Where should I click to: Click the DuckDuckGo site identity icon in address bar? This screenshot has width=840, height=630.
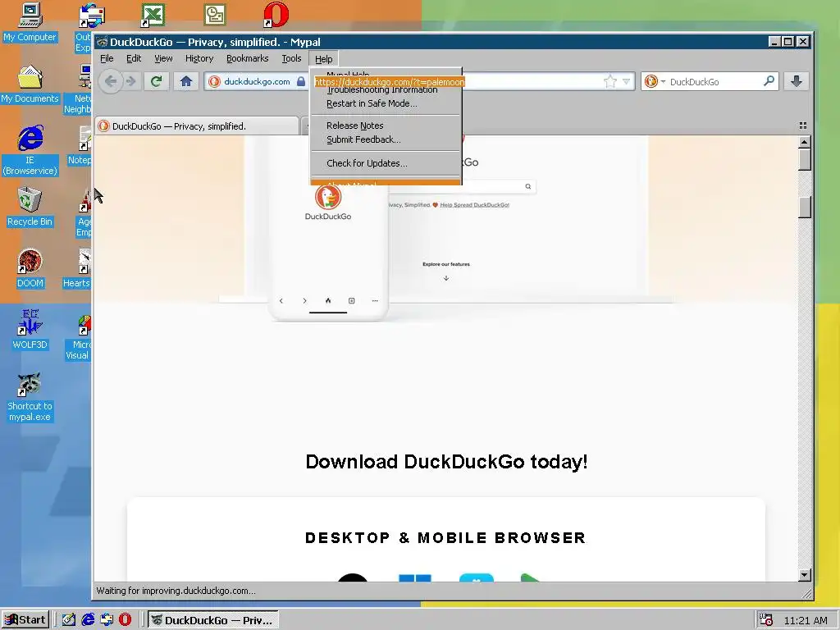tap(214, 81)
